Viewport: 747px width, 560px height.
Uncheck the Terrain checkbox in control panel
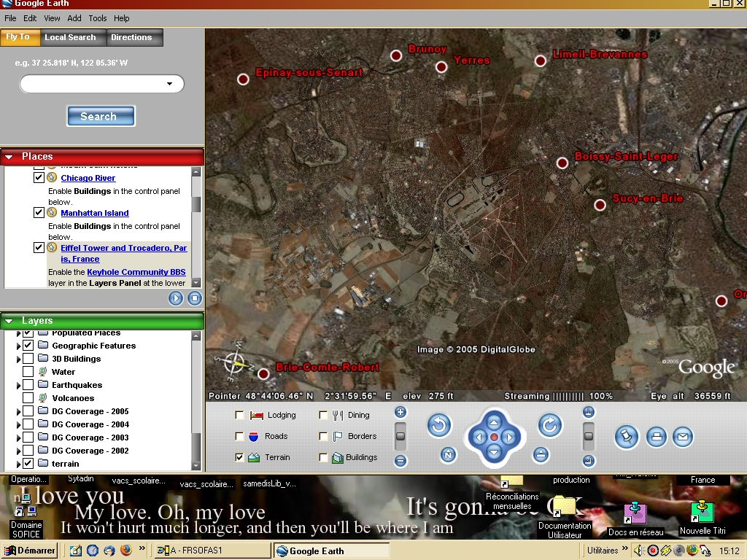click(239, 457)
